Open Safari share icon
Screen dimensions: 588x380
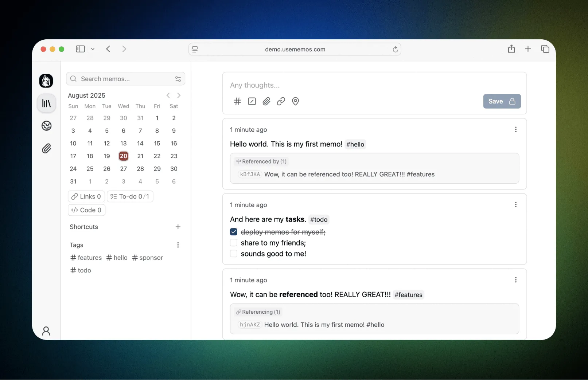511,49
